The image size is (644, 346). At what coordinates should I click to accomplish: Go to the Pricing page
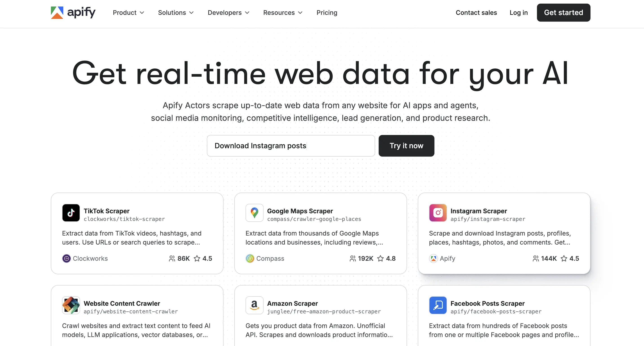click(327, 13)
